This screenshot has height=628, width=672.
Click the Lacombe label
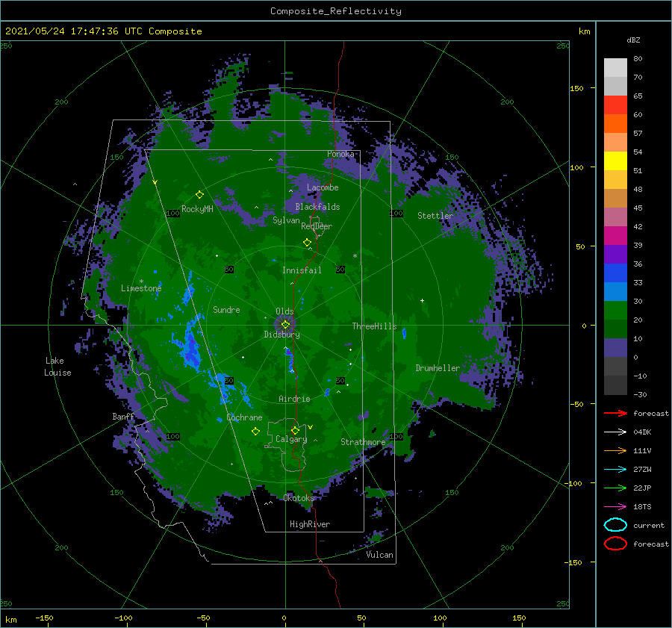coord(323,187)
